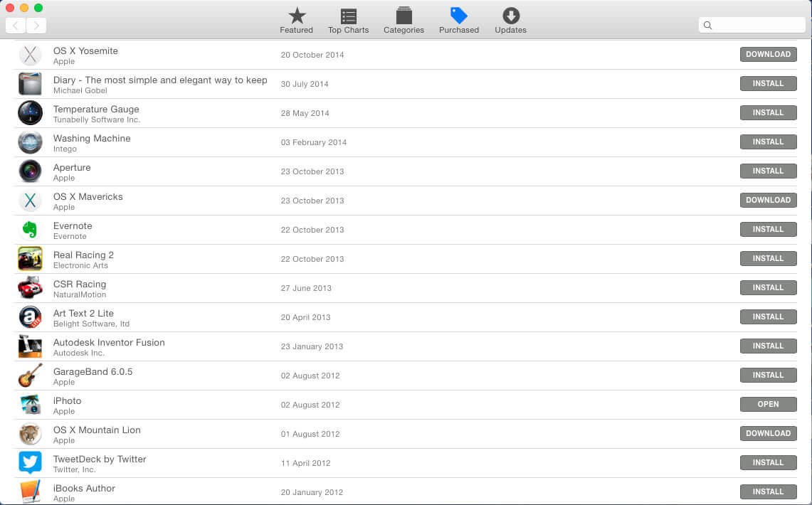Image resolution: width=812 pixels, height=505 pixels.
Task: Click the App Store search field
Action: pos(752,25)
